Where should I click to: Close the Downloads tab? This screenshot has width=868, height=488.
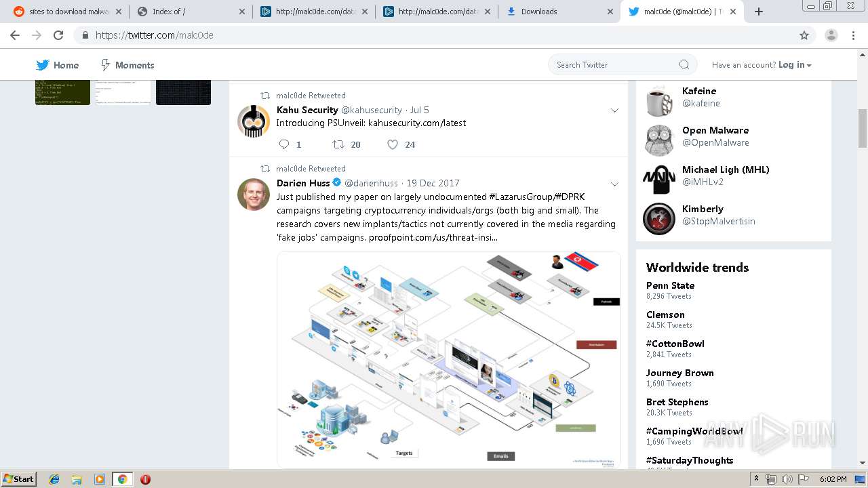[610, 12]
